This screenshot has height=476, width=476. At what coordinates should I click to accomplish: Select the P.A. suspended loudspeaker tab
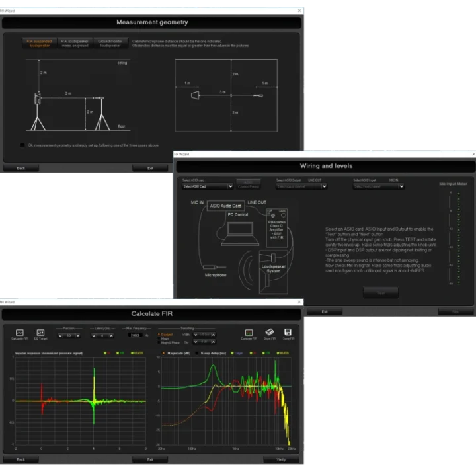click(x=40, y=43)
